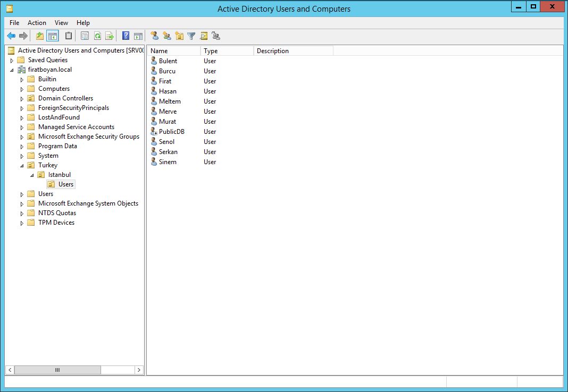Toggle Show/Hide Console Tree toolbar button
Image resolution: width=568 pixels, height=392 pixels.
pos(52,36)
